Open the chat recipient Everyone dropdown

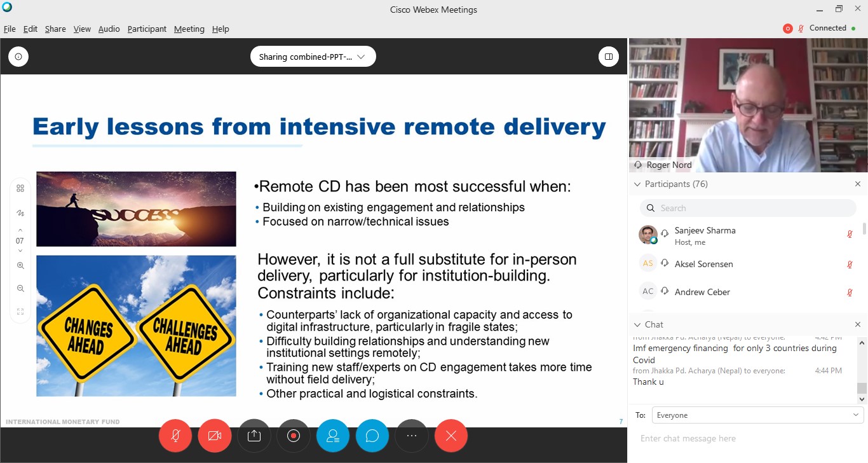click(756, 415)
